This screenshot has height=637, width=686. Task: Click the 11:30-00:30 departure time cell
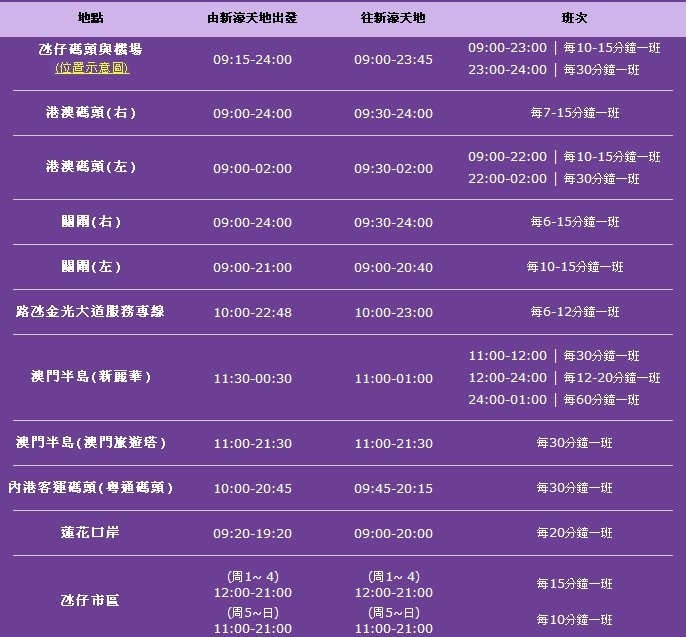tap(252, 378)
